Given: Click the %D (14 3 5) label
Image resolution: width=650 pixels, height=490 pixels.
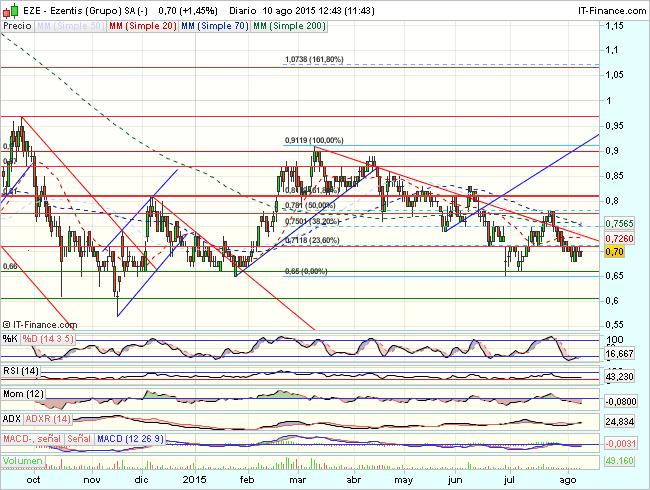Looking at the screenshot, I should [48, 339].
